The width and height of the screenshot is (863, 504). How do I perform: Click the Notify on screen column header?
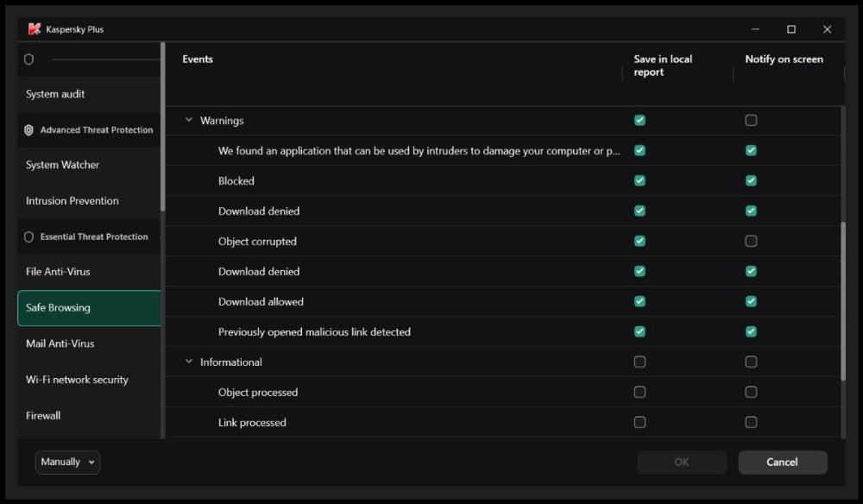tap(784, 59)
